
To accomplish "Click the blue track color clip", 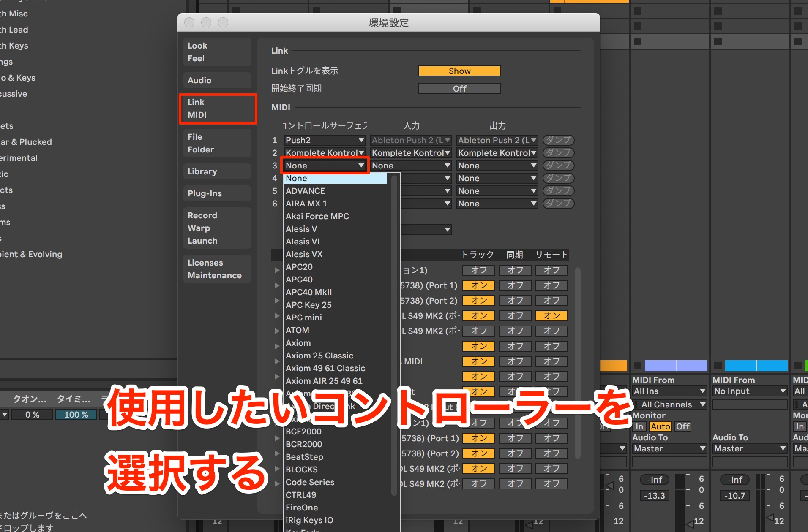I will tap(756, 365).
